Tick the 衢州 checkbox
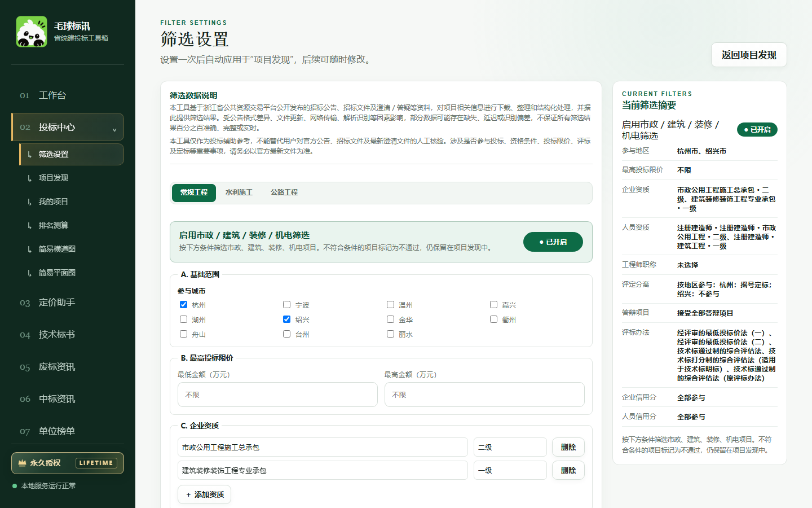Screen dimensions: 812x508 click(x=493, y=319)
